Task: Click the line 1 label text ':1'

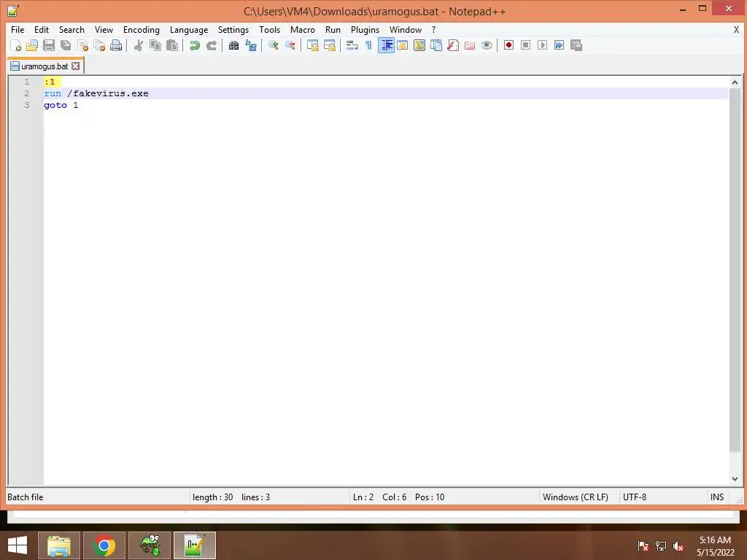Action: tap(50, 82)
